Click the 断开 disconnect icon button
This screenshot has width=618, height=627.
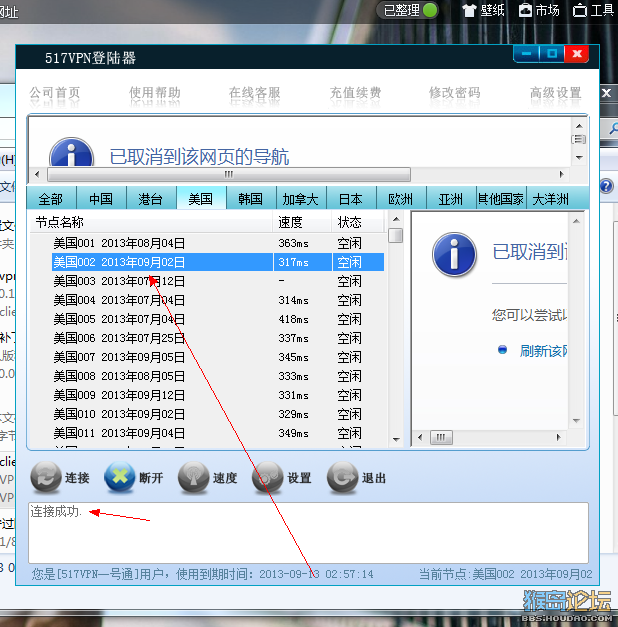click(x=120, y=477)
